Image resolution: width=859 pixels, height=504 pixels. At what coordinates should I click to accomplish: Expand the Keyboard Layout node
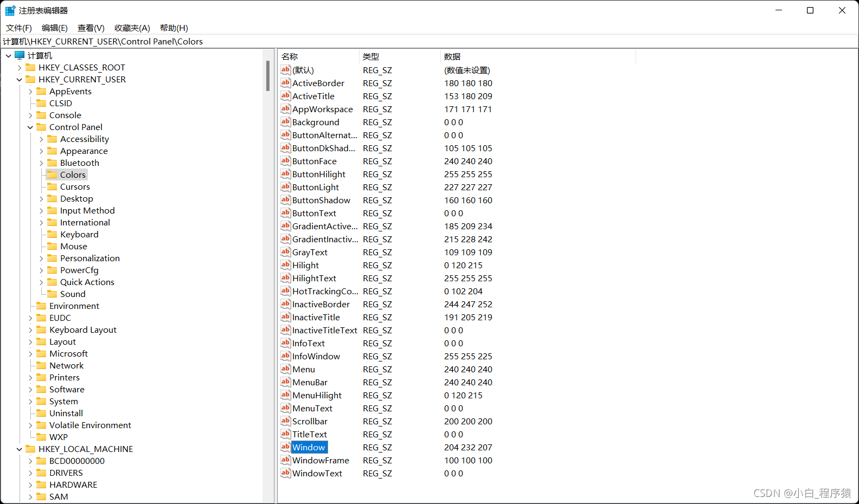point(30,329)
